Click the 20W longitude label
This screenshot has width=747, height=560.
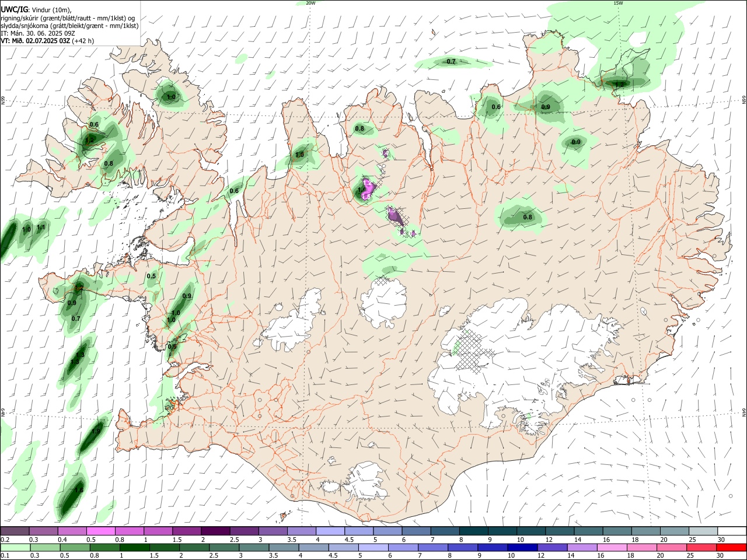click(x=310, y=3)
